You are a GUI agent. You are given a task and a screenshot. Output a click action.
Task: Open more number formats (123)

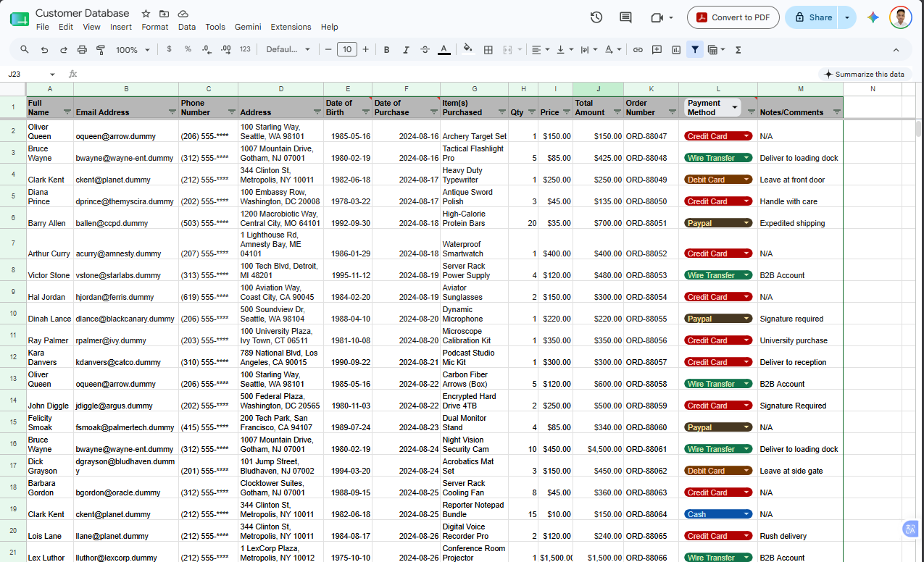pyautogui.click(x=245, y=49)
